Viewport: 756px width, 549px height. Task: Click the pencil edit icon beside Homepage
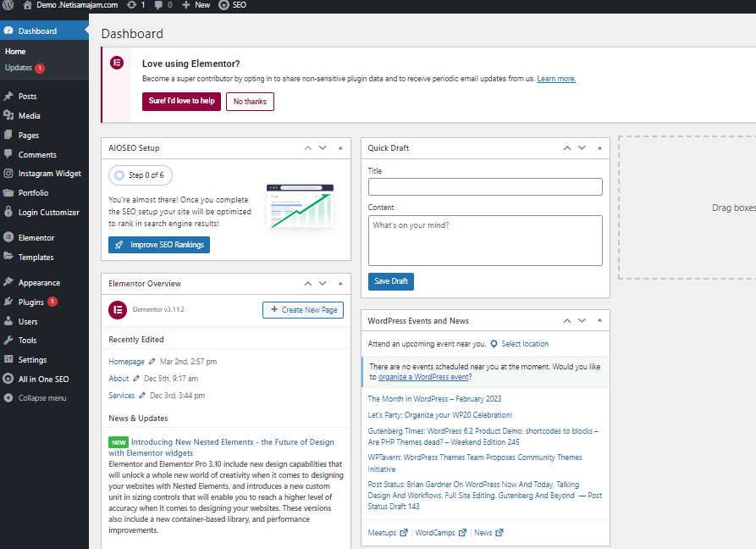pyautogui.click(x=152, y=361)
